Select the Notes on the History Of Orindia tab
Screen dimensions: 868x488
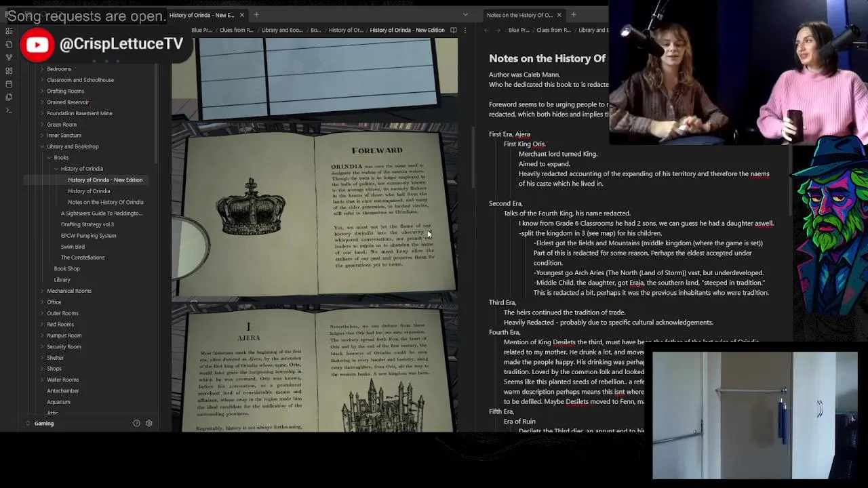[519, 15]
